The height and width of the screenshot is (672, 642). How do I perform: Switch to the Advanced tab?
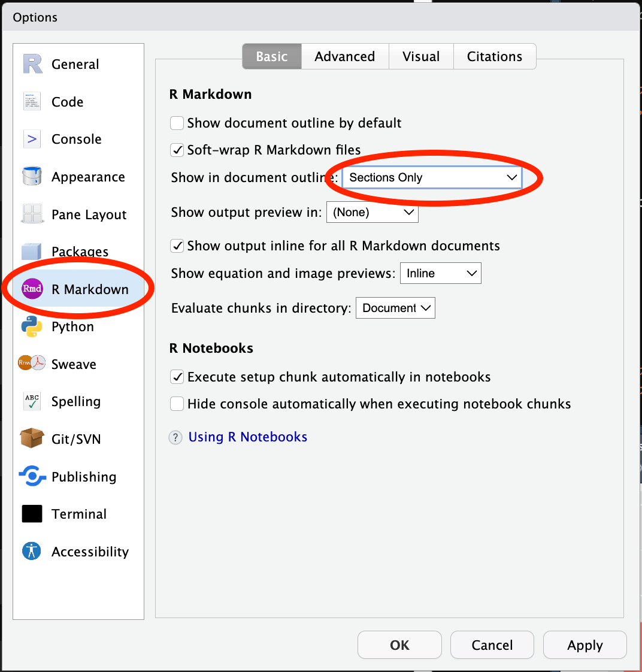click(x=345, y=56)
